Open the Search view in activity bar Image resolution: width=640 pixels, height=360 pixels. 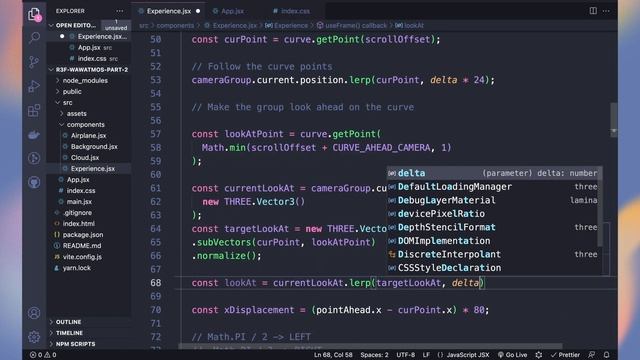(34, 38)
